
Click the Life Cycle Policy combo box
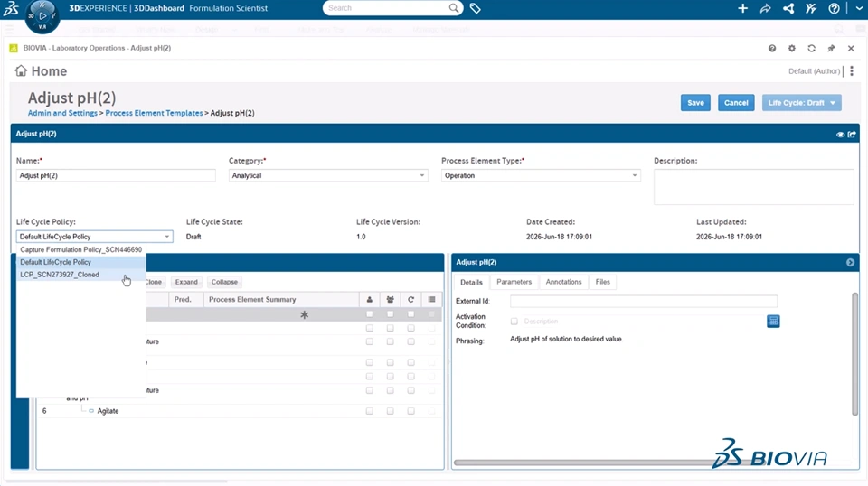pos(95,237)
